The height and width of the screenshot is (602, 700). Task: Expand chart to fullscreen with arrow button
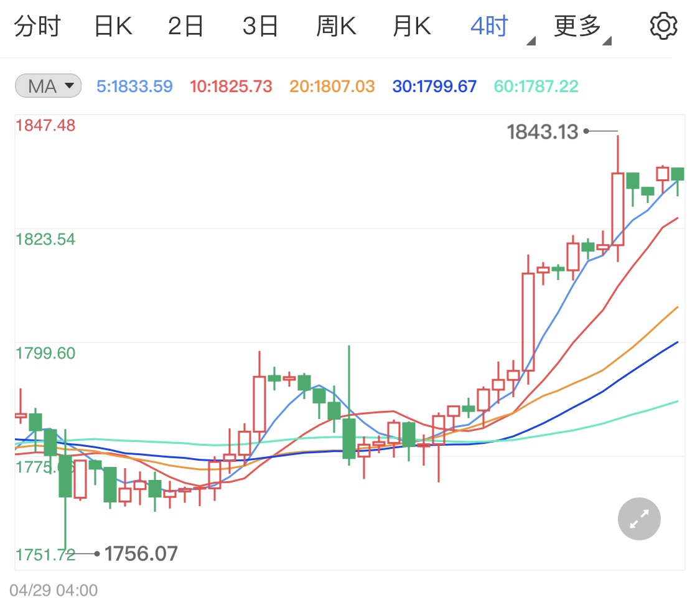click(x=639, y=519)
